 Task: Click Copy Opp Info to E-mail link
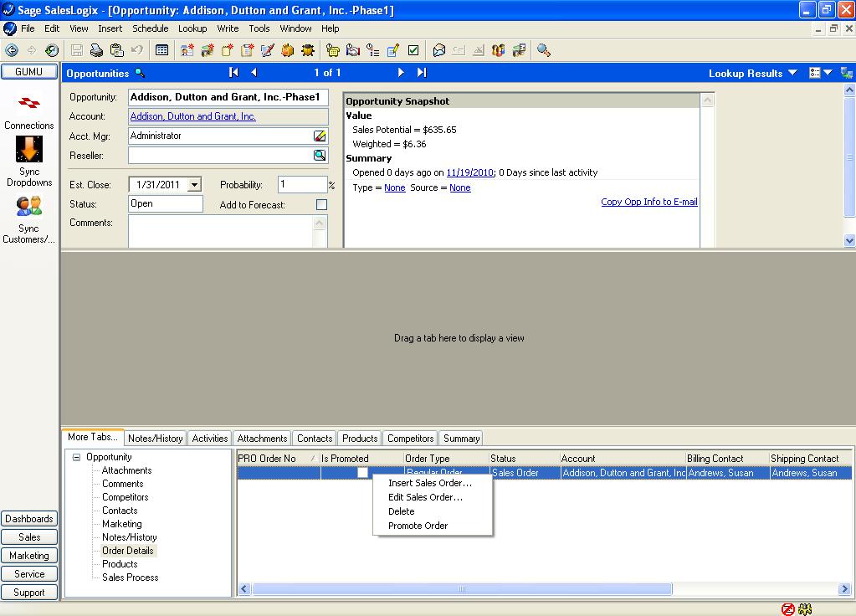pos(649,202)
